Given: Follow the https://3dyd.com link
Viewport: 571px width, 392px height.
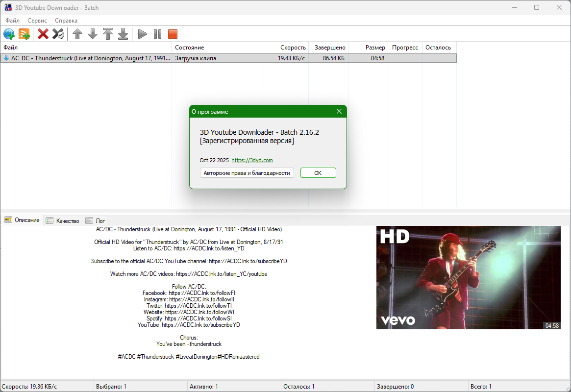Looking at the screenshot, I should pyautogui.click(x=252, y=160).
